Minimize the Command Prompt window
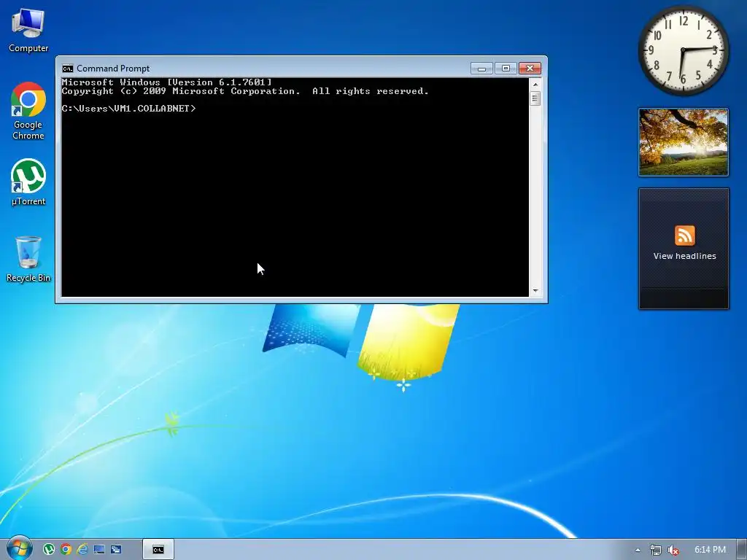 click(x=481, y=69)
